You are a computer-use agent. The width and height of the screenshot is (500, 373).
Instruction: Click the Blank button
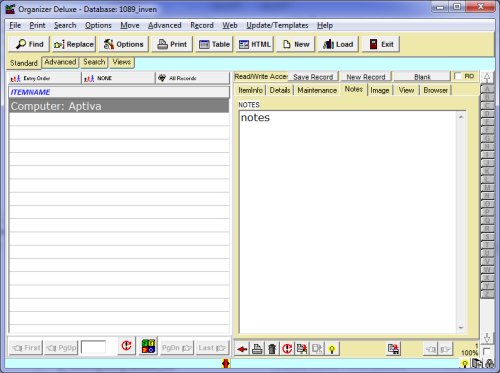pos(422,77)
